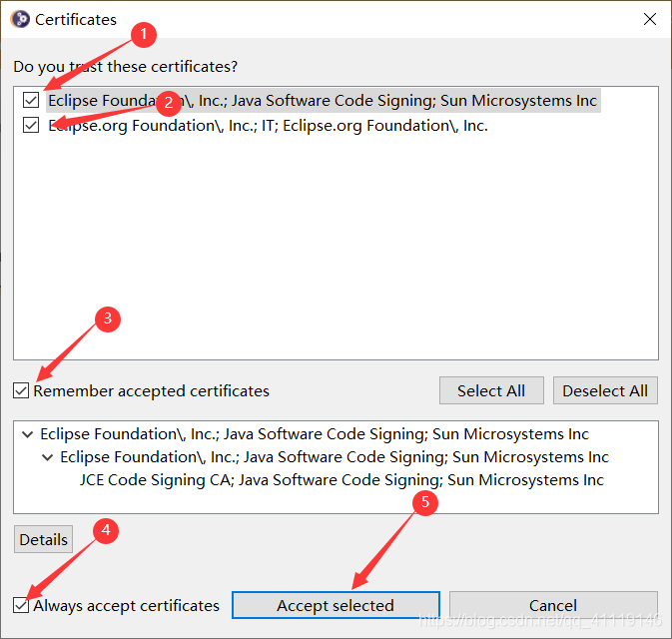Uncheck the Eclipse.org Foundation IT certificate checkbox
672x639 pixels.
tap(31, 125)
